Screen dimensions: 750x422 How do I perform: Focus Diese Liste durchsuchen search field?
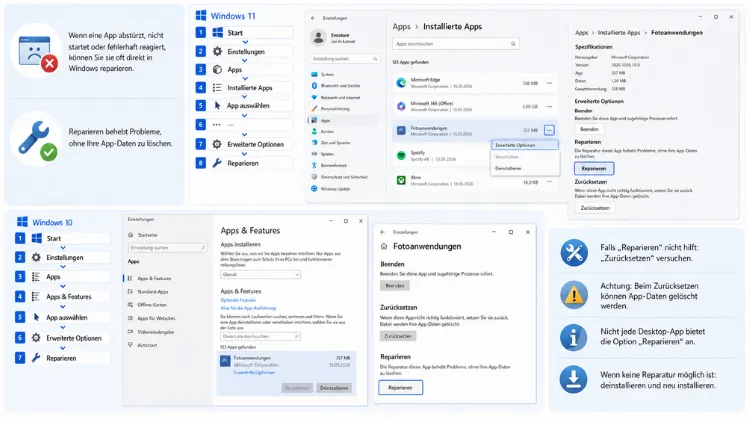[x=260, y=336]
